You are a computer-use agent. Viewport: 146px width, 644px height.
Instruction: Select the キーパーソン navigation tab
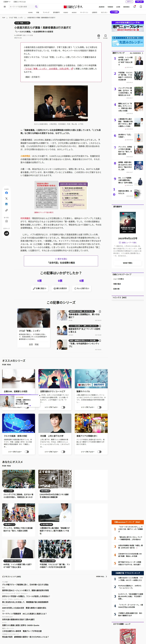pos(84,12)
